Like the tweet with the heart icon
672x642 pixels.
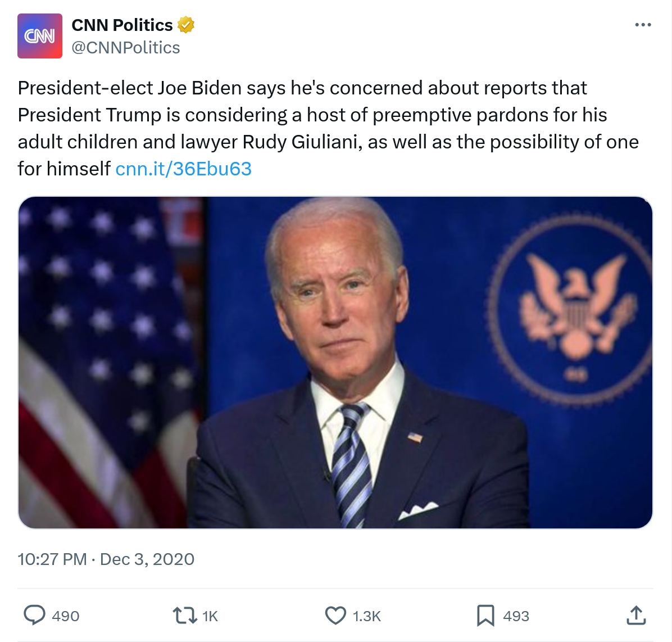(336, 616)
